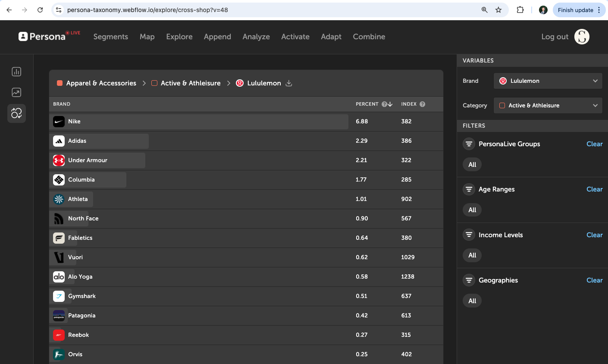Clear the Income Levels filter
Image resolution: width=608 pixels, height=364 pixels.
[595, 235]
